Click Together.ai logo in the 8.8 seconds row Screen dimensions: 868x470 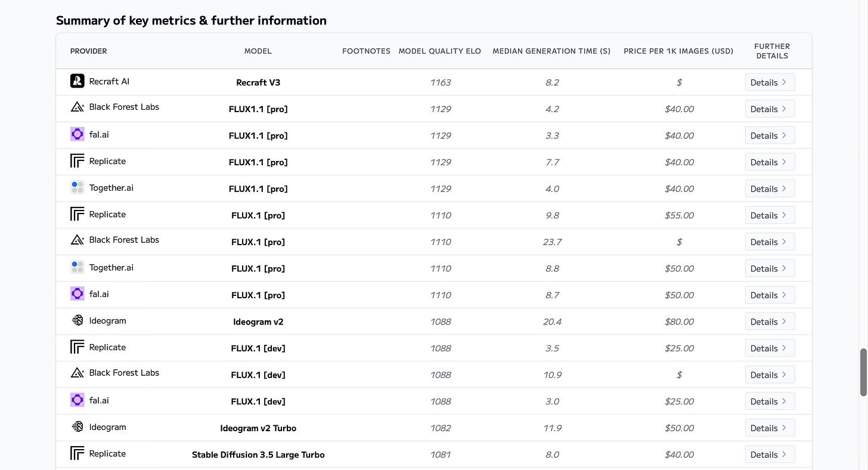pyautogui.click(x=77, y=267)
